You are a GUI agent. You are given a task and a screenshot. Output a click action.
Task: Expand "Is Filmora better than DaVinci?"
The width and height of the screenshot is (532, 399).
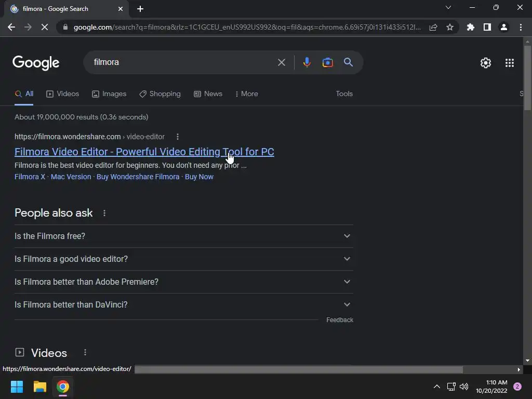click(183, 304)
